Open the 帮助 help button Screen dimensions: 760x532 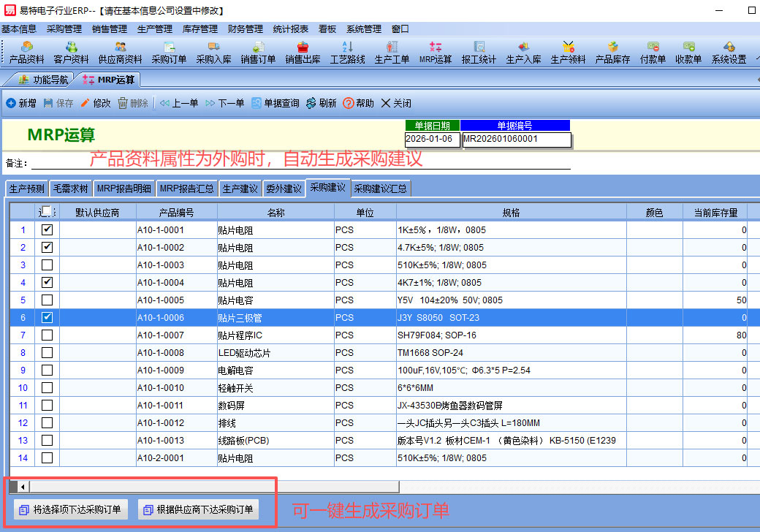coord(358,104)
